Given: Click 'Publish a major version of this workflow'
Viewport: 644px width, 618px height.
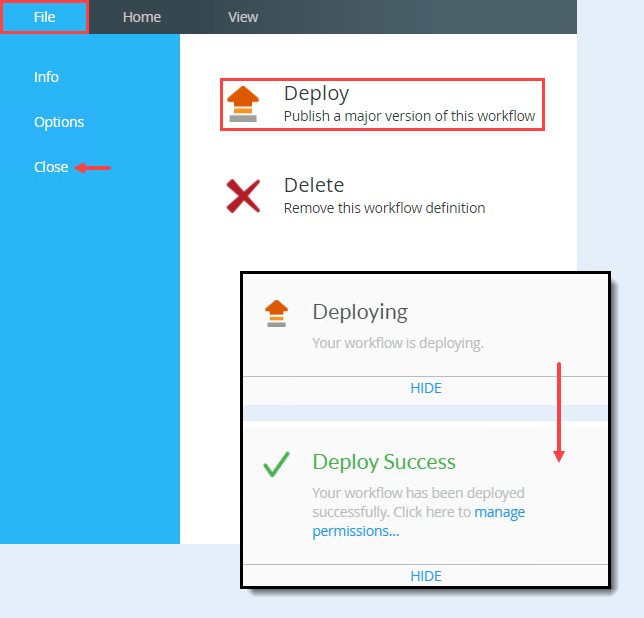Looking at the screenshot, I should pyautogui.click(x=409, y=116).
